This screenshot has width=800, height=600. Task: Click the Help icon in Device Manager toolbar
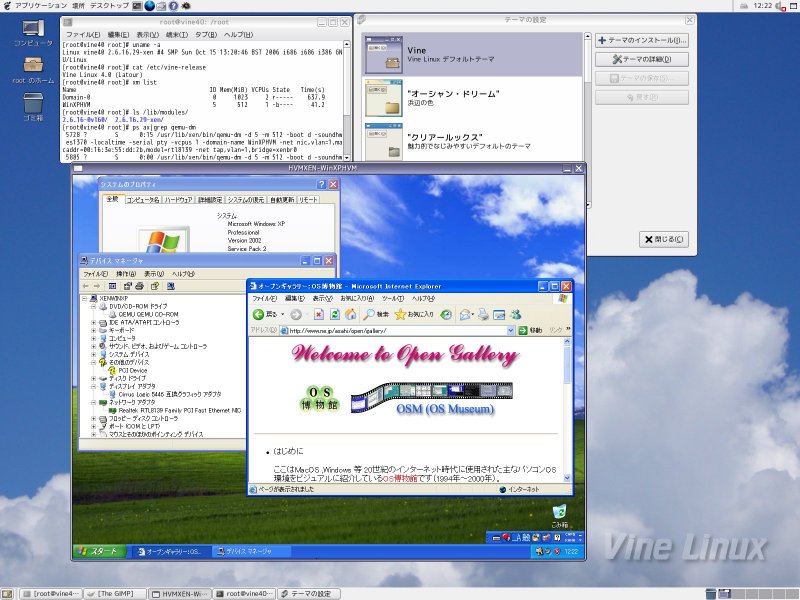click(x=155, y=286)
